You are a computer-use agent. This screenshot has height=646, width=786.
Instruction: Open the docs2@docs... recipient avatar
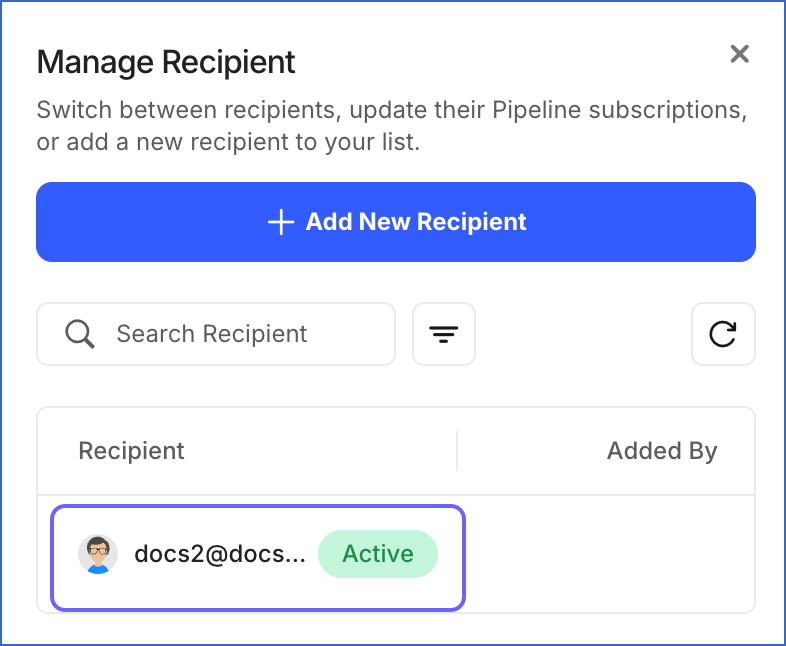point(98,554)
